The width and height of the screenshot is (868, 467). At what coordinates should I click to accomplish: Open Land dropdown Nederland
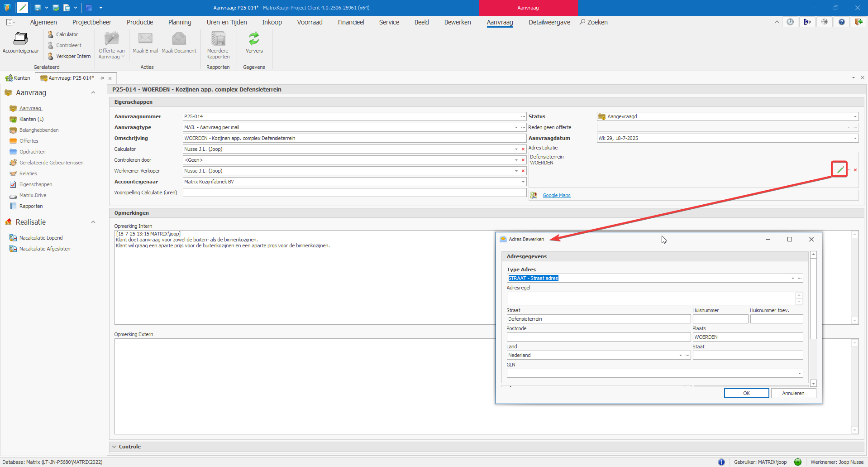[x=680, y=355]
